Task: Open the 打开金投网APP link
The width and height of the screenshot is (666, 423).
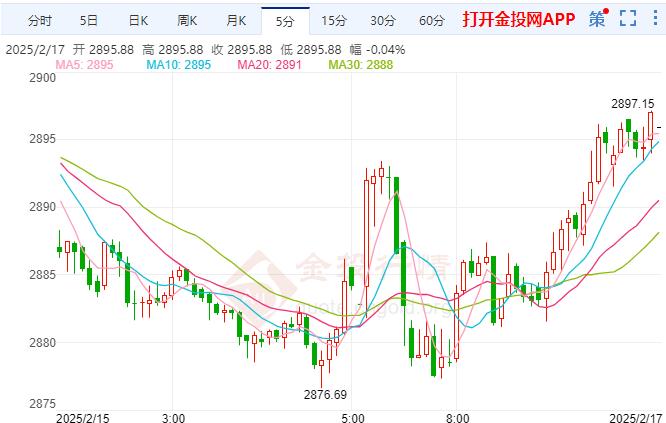Action: [519, 20]
